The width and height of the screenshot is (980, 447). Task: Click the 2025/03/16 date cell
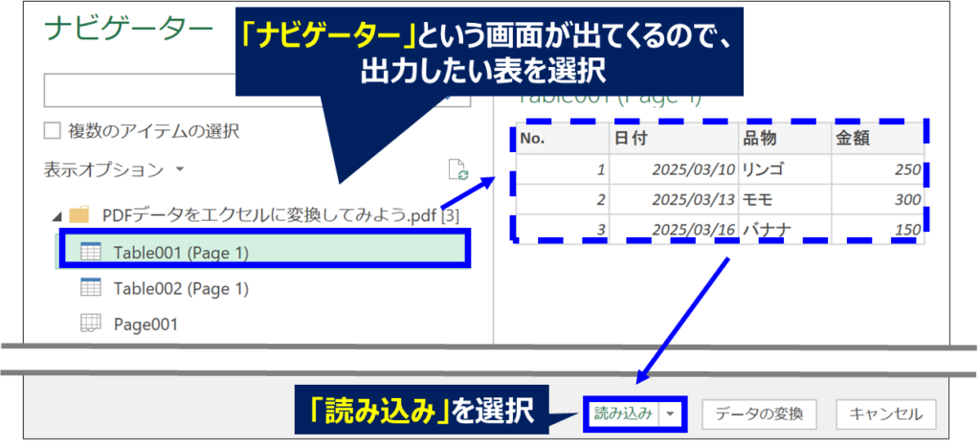(674, 230)
